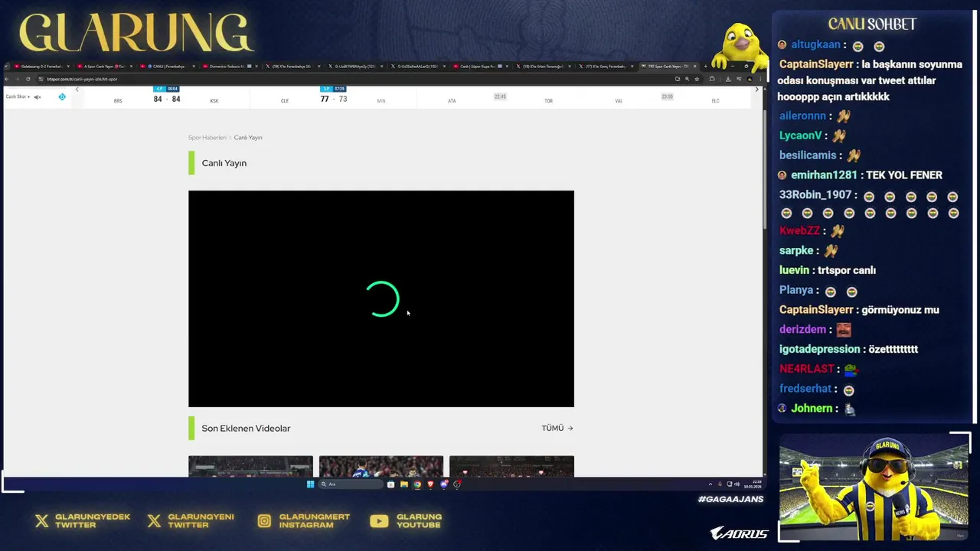The width and height of the screenshot is (980, 551).
Task: Open the third Son Eklenen Videolar thumbnail
Action: (511, 466)
